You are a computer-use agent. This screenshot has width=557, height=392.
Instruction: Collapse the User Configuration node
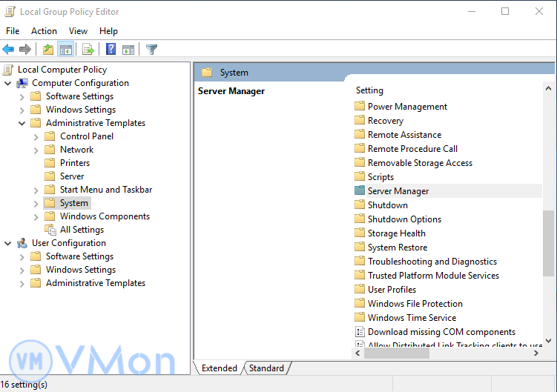tap(8, 243)
